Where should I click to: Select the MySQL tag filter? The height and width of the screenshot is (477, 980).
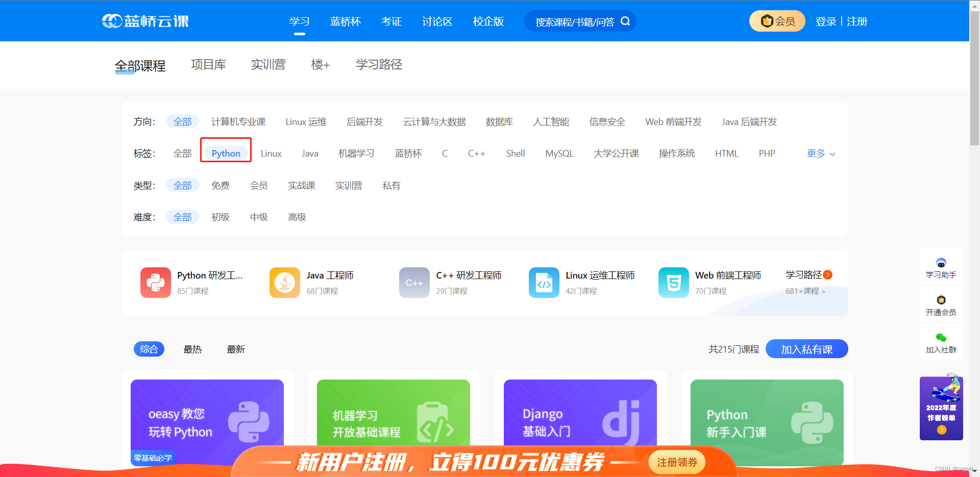click(x=559, y=154)
